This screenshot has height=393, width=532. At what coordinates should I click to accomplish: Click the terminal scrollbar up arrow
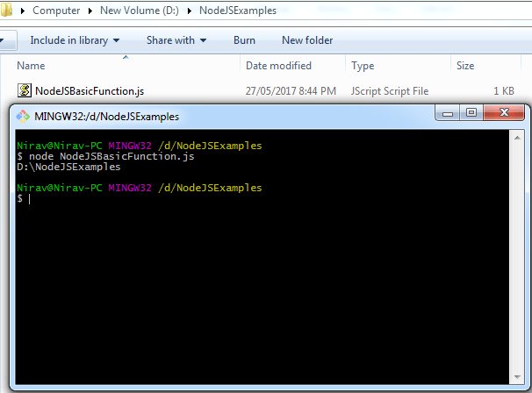click(x=517, y=138)
